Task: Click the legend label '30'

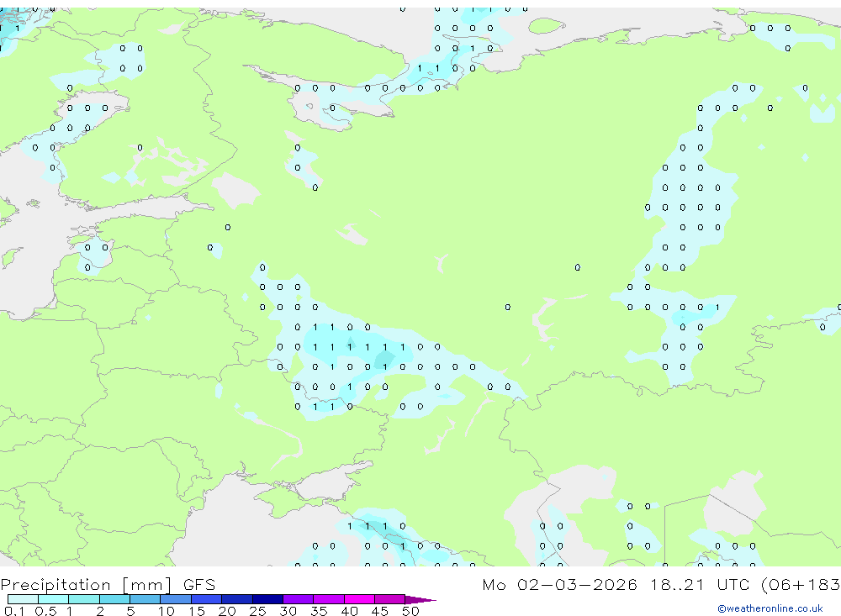Action: pyautogui.click(x=288, y=611)
